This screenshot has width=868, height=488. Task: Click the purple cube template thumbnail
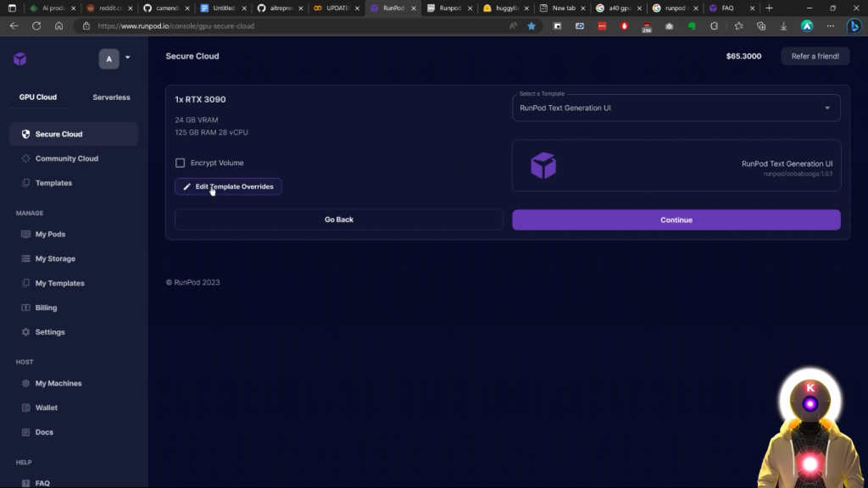543,165
